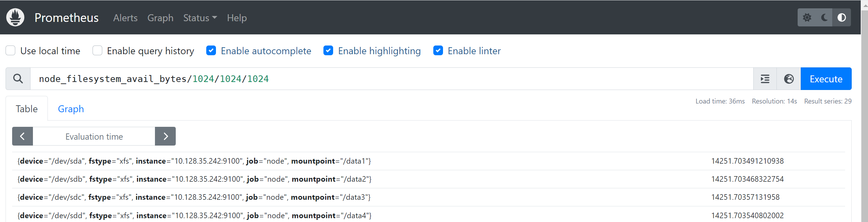Run the query with Execute
This screenshot has height=222, width=868.
pyautogui.click(x=826, y=79)
